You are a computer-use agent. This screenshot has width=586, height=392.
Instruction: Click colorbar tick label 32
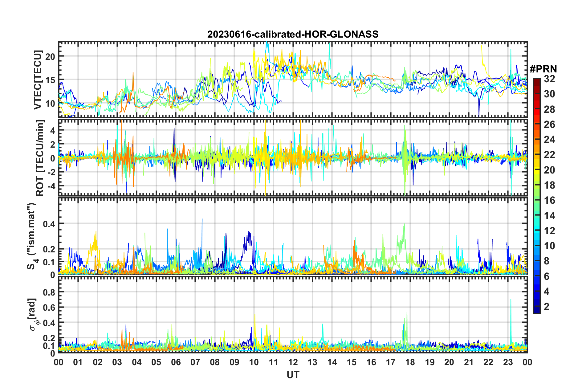pyautogui.click(x=549, y=79)
